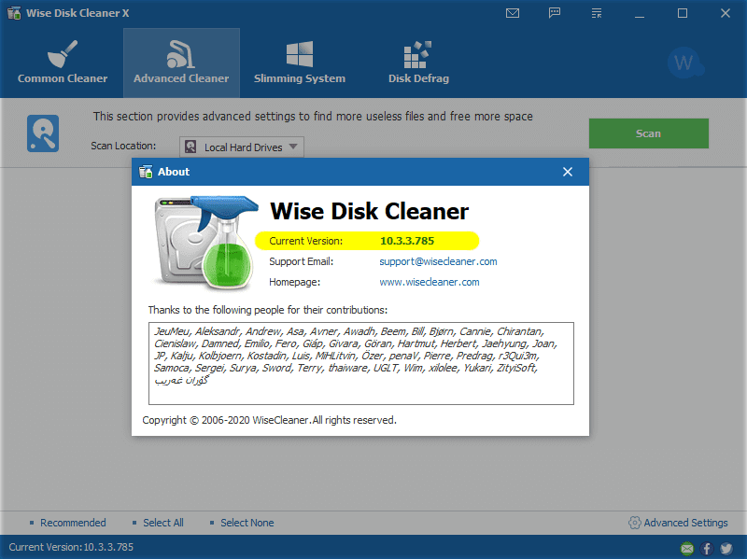
Task: Visit the www.wisecleaner.com homepage link
Action: click(x=430, y=282)
